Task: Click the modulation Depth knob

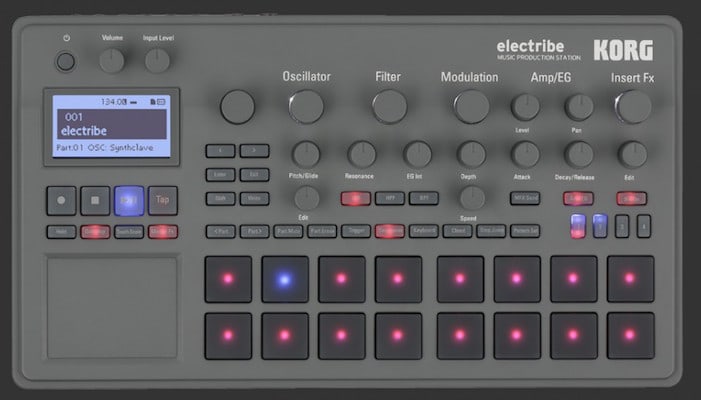Action: click(471, 155)
